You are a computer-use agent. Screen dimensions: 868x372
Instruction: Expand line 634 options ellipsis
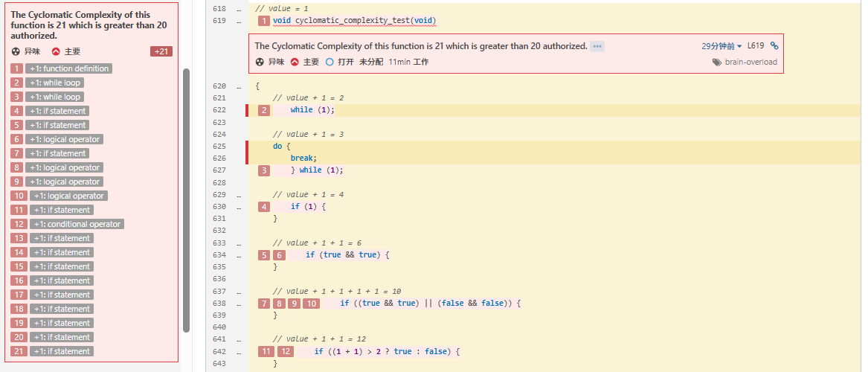point(239,255)
